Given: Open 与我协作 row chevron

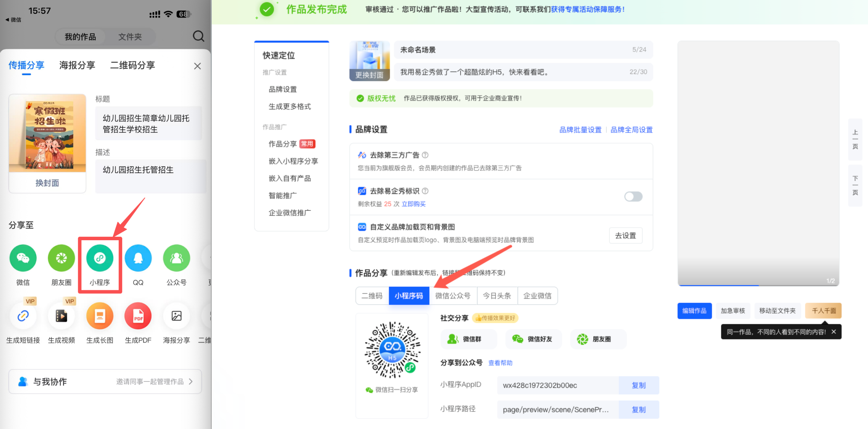Looking at the screenshot, I should [x=191, y=381].
